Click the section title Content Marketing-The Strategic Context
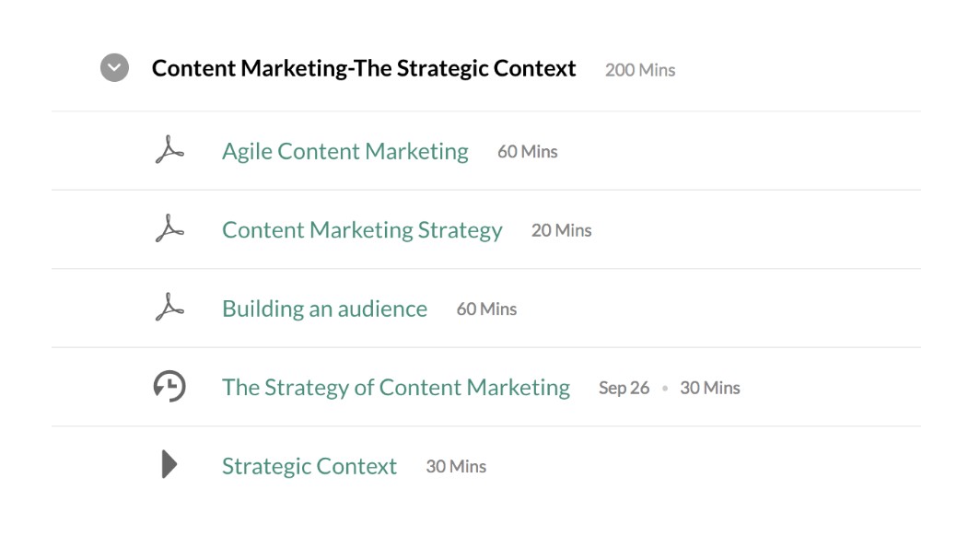Viewport: 980px width, 536px height. click(364, 68)
